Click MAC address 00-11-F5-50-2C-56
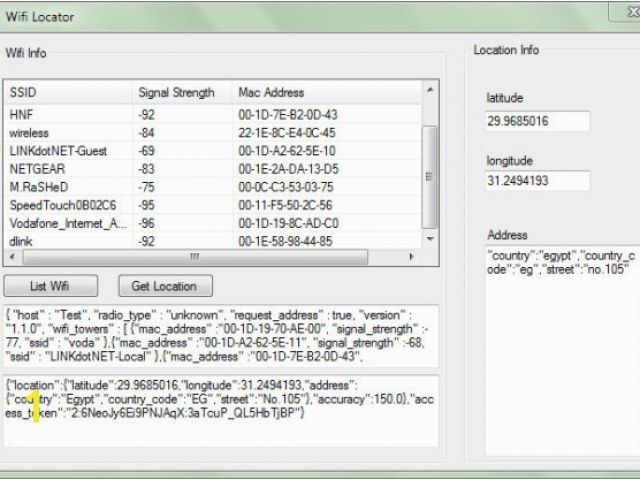Screen dimensions: 640x480 [285, 205]
